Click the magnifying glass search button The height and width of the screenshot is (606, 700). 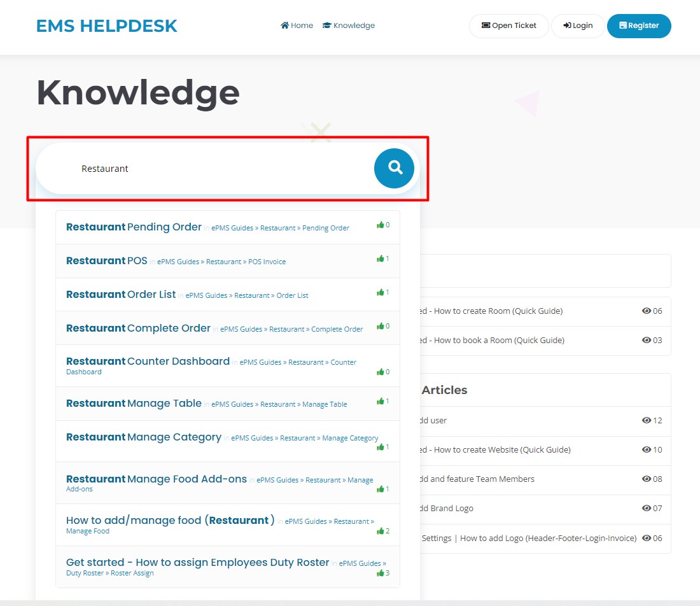(394, 168)
